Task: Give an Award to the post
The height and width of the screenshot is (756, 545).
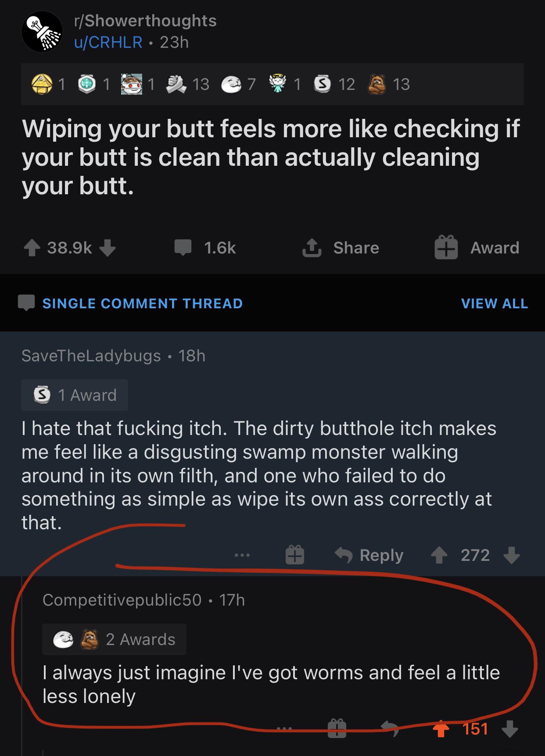Action: [x=477, y=248]
